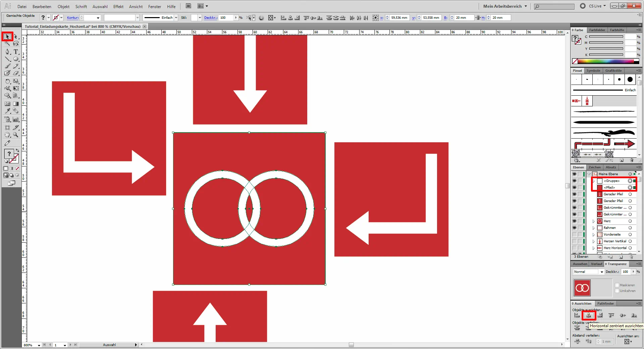Expand the Rahmen layer item
The image size is (644, 349).
point(593,228)
